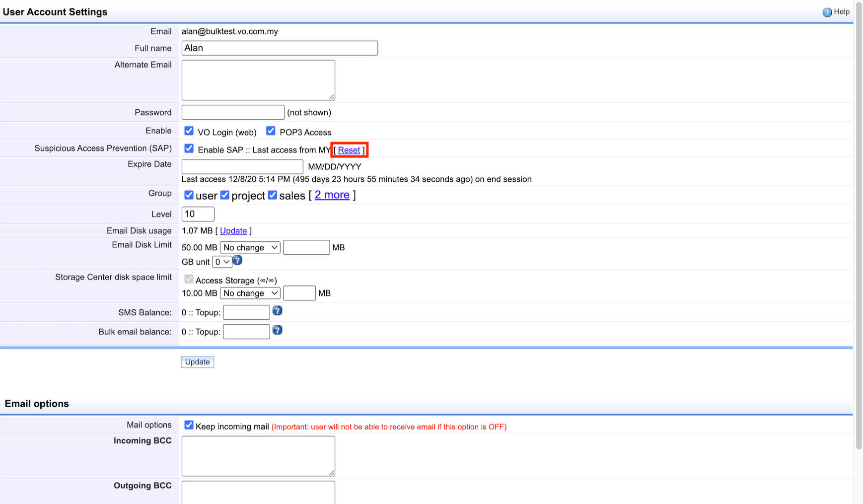Click help icon next to GB unit
Screen dimensions: 863x504
237,260
